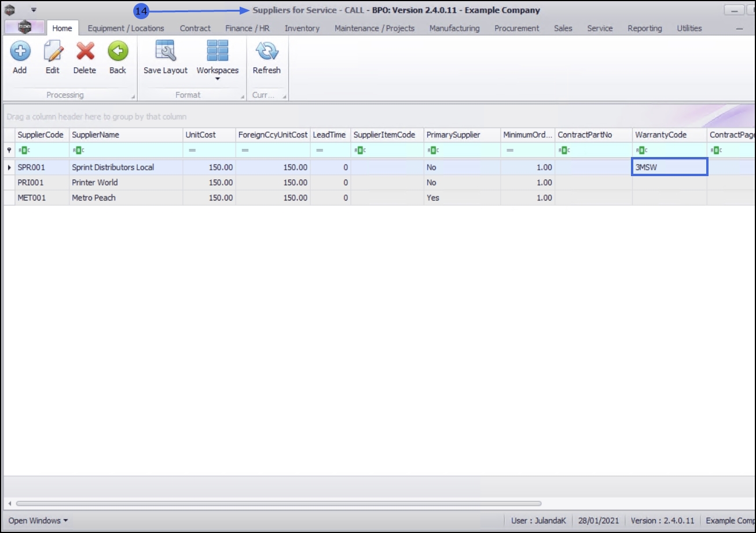The width and height of the screenshot is (756, 533).
Task: Open the quick access toolbar dropdown arrow
Action: (34, 10)
